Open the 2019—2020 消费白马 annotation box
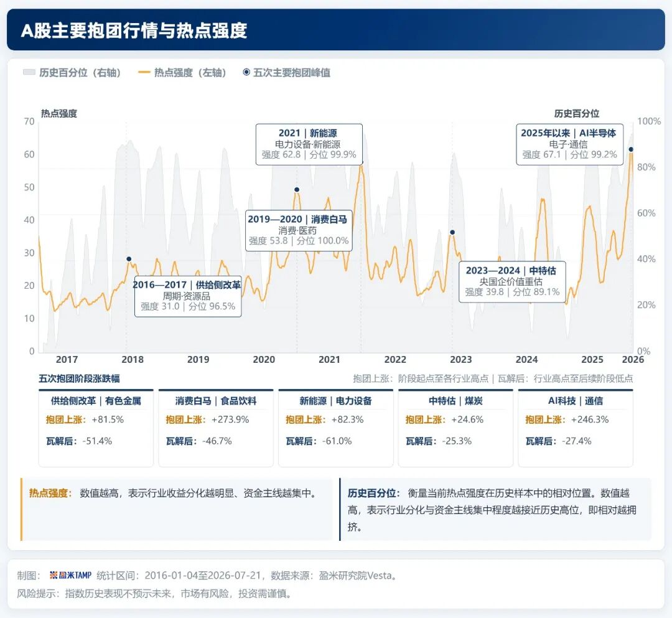The height and width of the screenshot is (618, 672). tap(299, 230)
